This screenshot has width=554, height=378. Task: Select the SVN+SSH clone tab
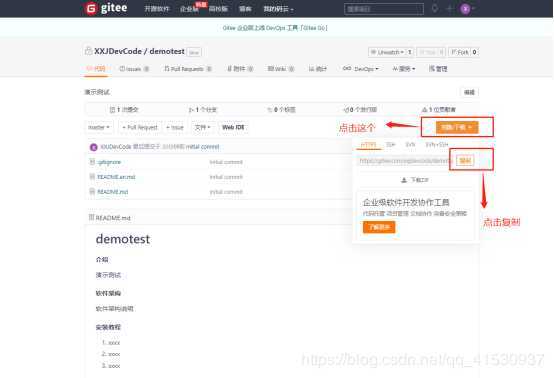click(437, 145)
